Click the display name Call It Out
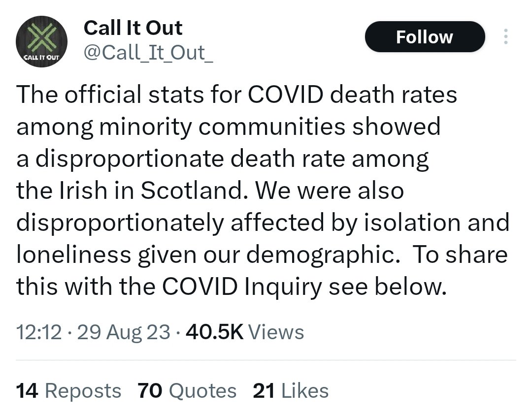Screen dimensions: 532x415 coord(133,28)
